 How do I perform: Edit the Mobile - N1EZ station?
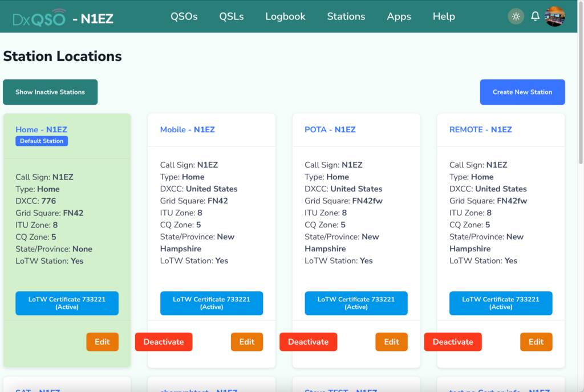[x=247, y=342]
